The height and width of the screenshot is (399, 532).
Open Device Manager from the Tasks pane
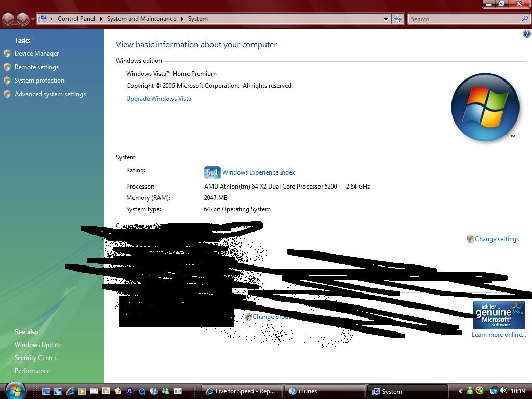click(x=37, y=54)
